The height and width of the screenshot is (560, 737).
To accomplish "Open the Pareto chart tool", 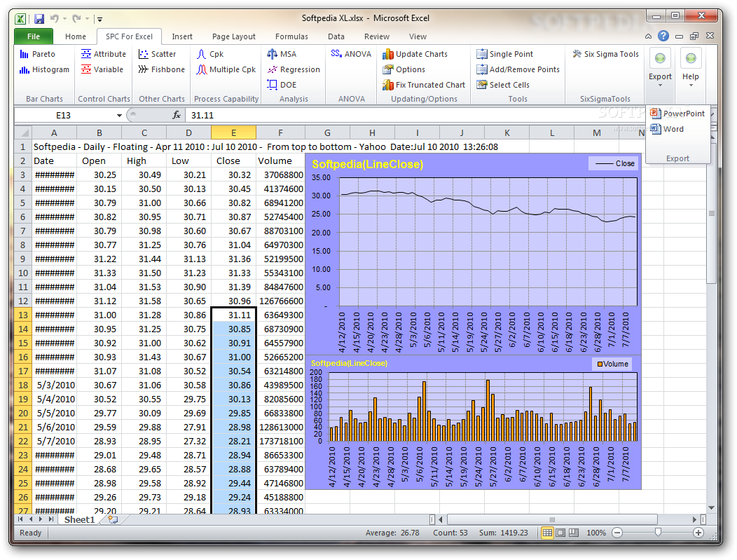I will click(38, 54).
